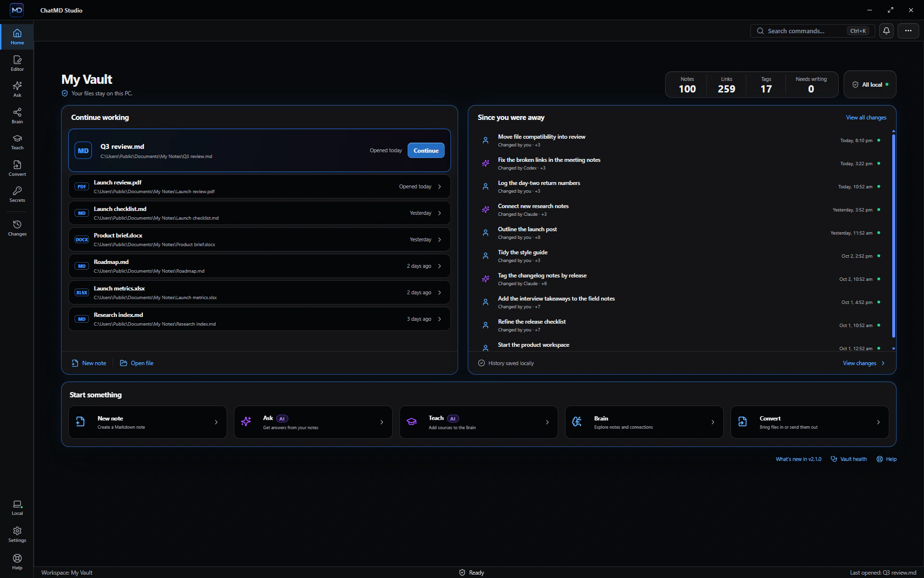Click the scroll-down arrow of the changes list
924x578 pixels.
click(x=894, y=349)
